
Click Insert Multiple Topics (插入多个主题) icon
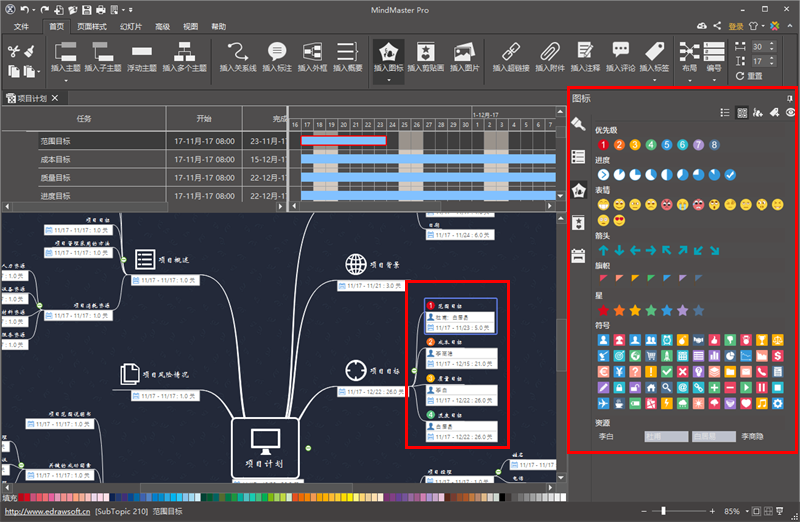tap(184, 52)
